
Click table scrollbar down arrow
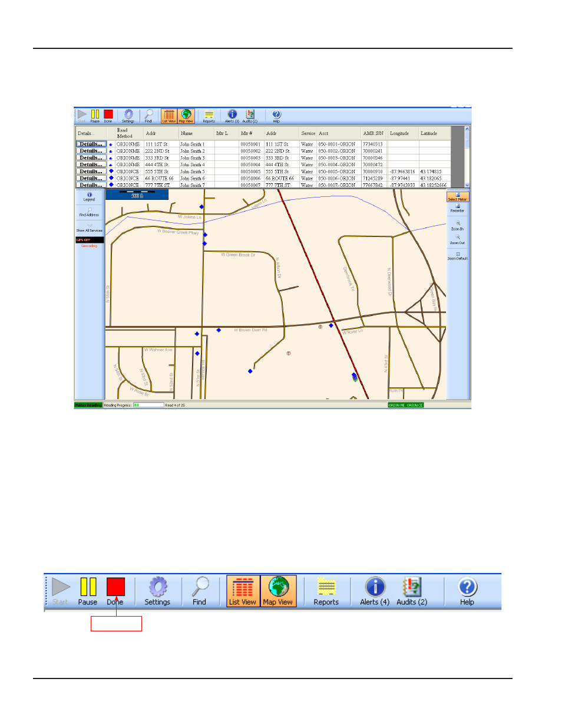click(x=467, y=185)
